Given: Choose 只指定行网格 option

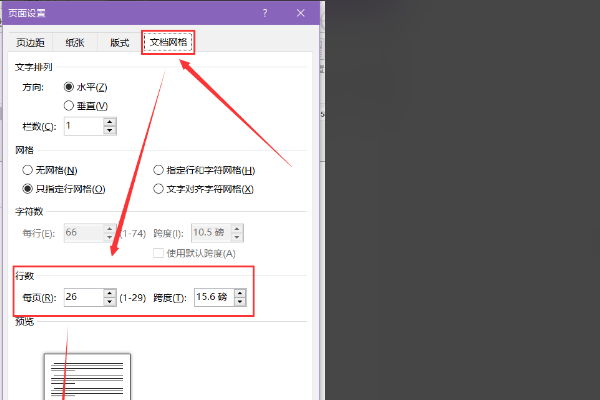Looking at the screenshot, I should 27,189.
